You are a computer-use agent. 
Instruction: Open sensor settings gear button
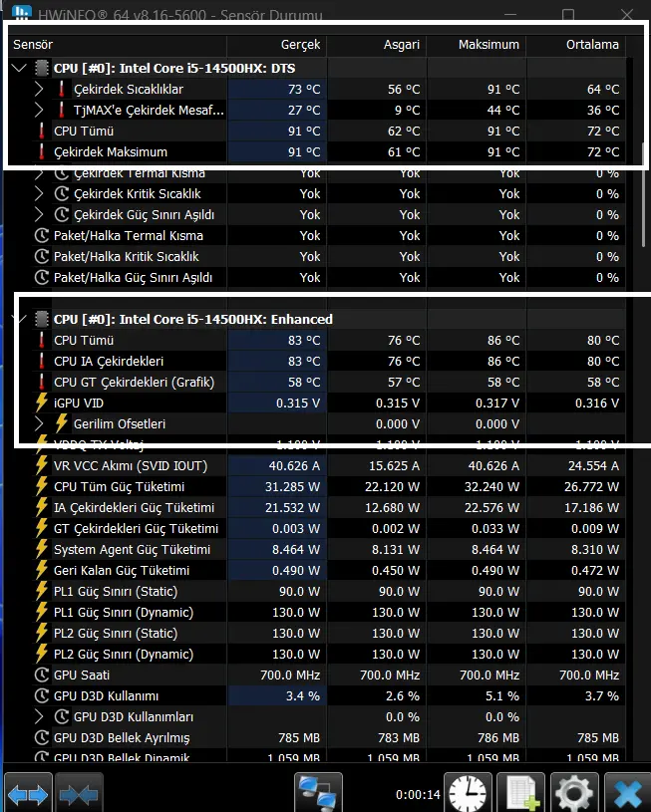(574, 793)
